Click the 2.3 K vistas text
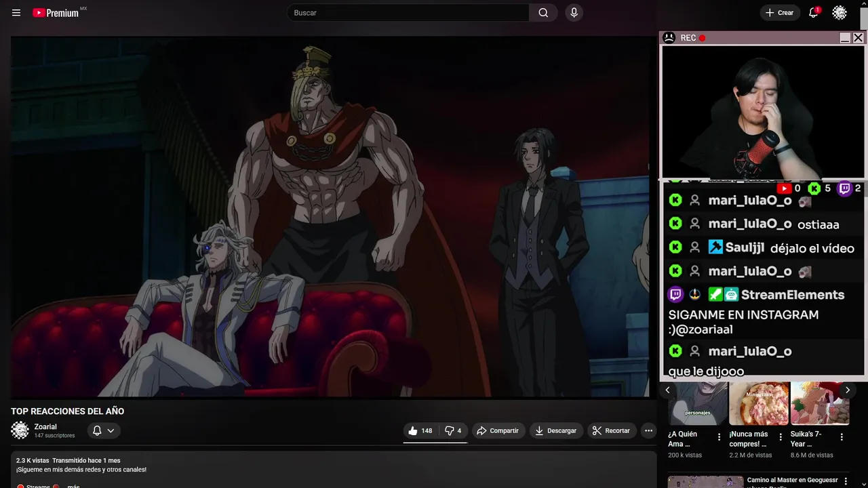Screen dimensions: 868x488 (x=33, y=460)
